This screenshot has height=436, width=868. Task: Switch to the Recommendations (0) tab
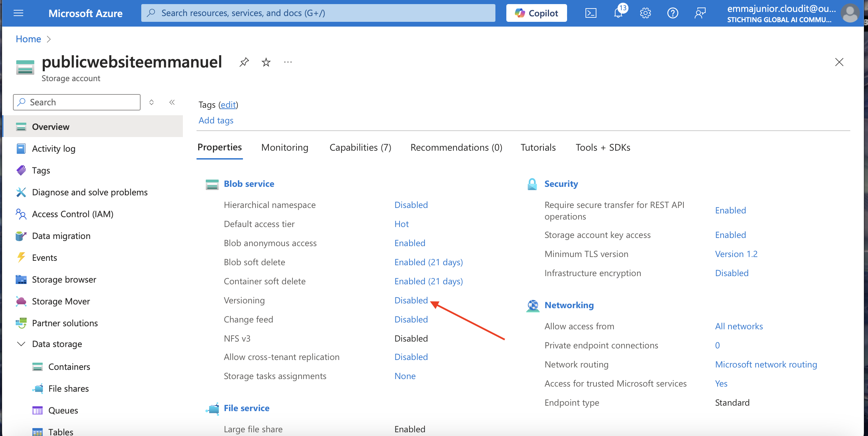tap(456, 147)
